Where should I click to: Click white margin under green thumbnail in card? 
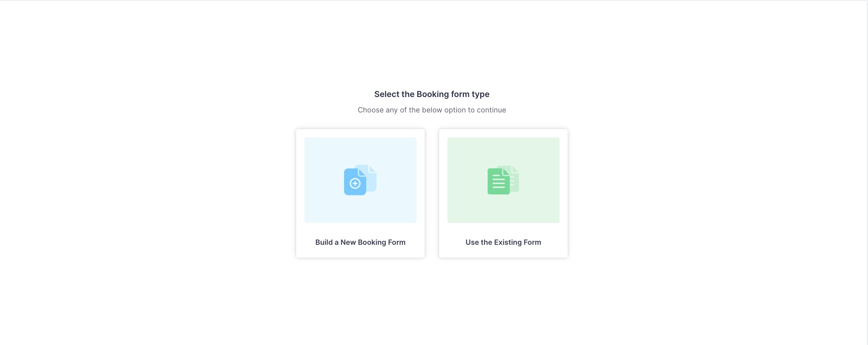pyautogui.click(x=503, y=230)
